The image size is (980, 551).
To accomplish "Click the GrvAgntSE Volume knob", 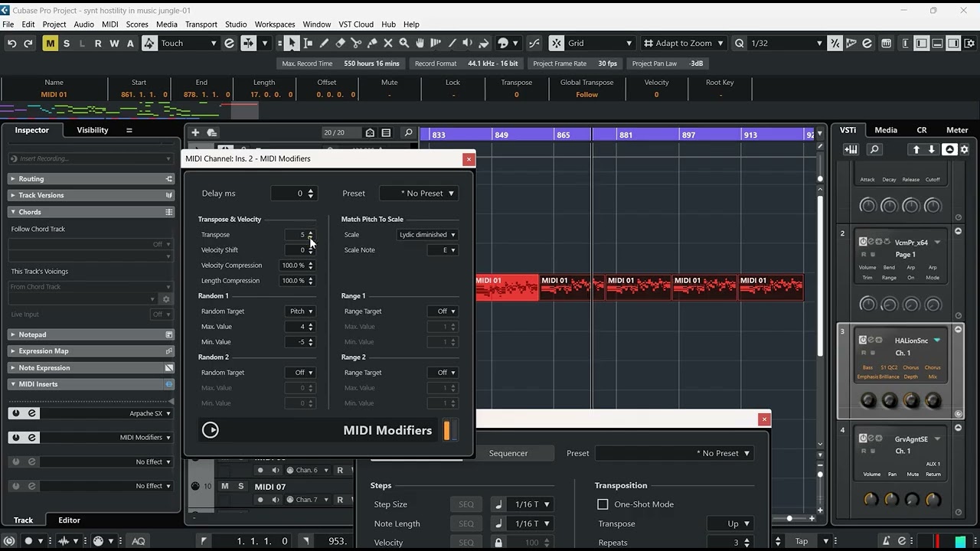I will coord(871,499).
